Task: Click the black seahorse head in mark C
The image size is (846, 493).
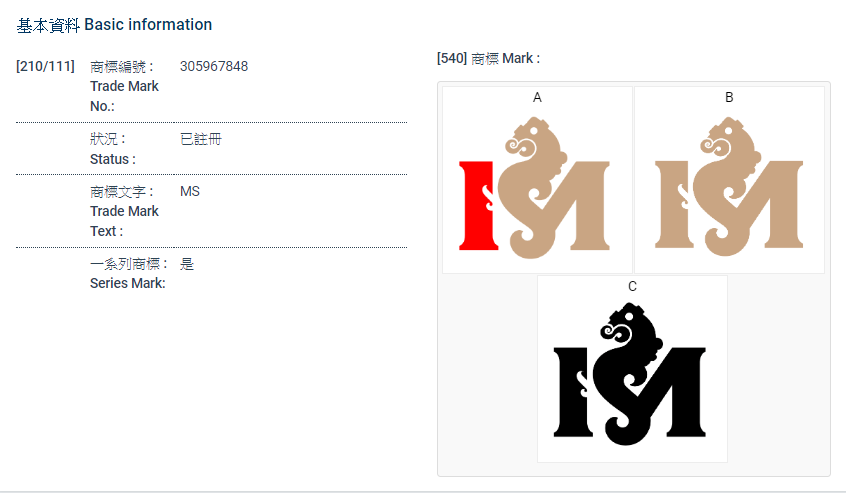Action: (x=624, y=327)
